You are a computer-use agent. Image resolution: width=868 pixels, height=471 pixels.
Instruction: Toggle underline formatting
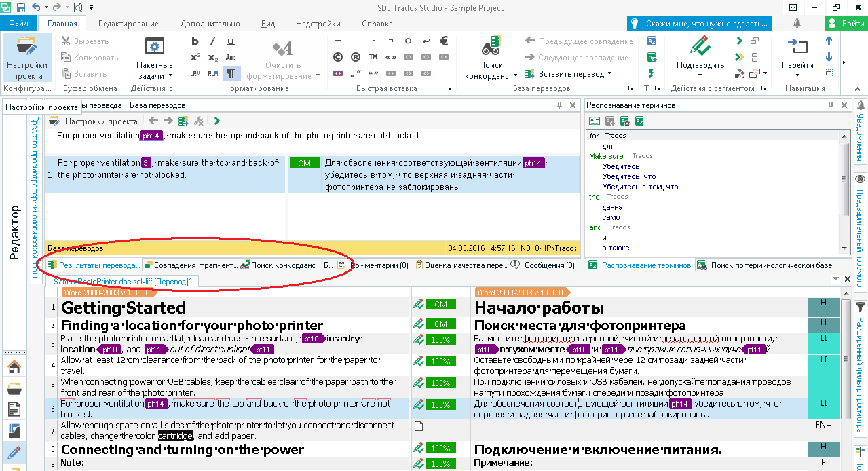point(231,41)
